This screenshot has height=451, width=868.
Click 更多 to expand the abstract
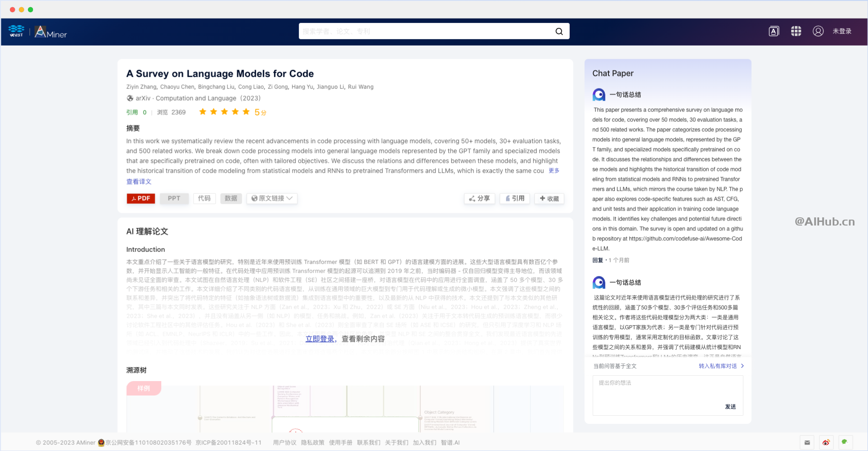(x=554, y=170)
